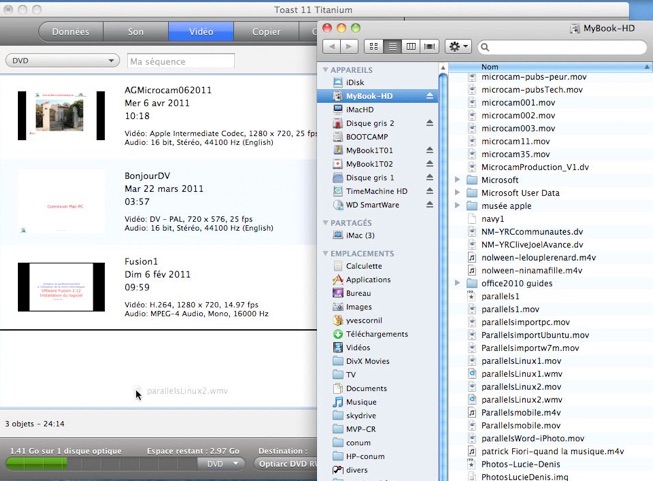Switch Finder to Cover Flow view

(x=429, y=47)
